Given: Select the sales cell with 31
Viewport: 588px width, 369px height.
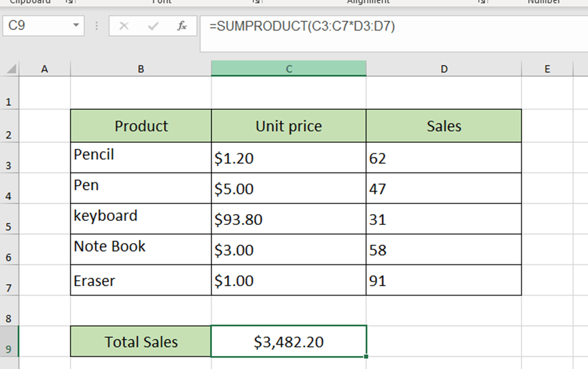Looking at the screenshot, I should click(444, 219).
